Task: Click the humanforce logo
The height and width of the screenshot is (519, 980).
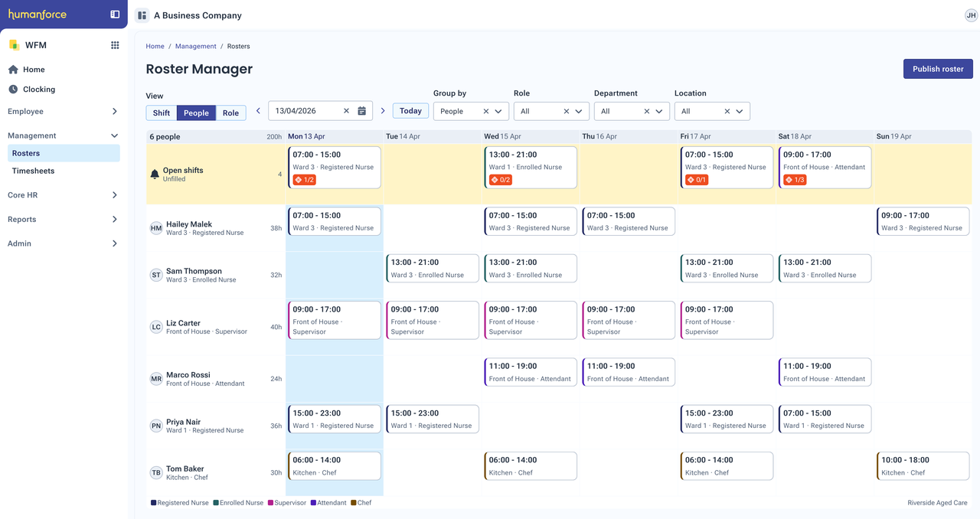Action: click(38, 15)
